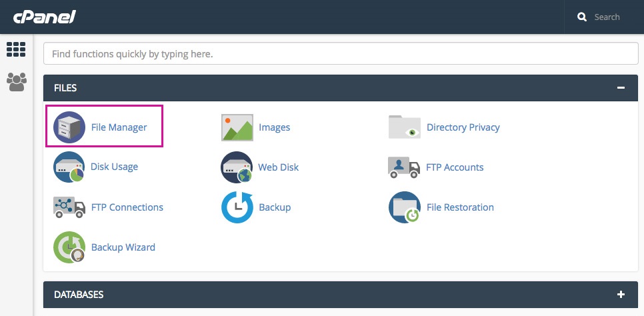Open the home grid icon in sidebar
Screen dimensions: 644x316
[x=16, y=49]
